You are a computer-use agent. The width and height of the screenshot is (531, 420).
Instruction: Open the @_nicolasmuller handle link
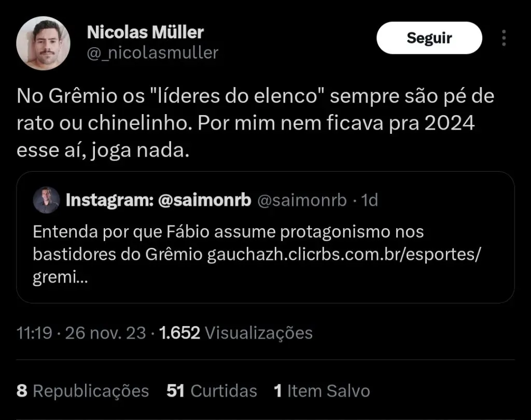(152, 52)
